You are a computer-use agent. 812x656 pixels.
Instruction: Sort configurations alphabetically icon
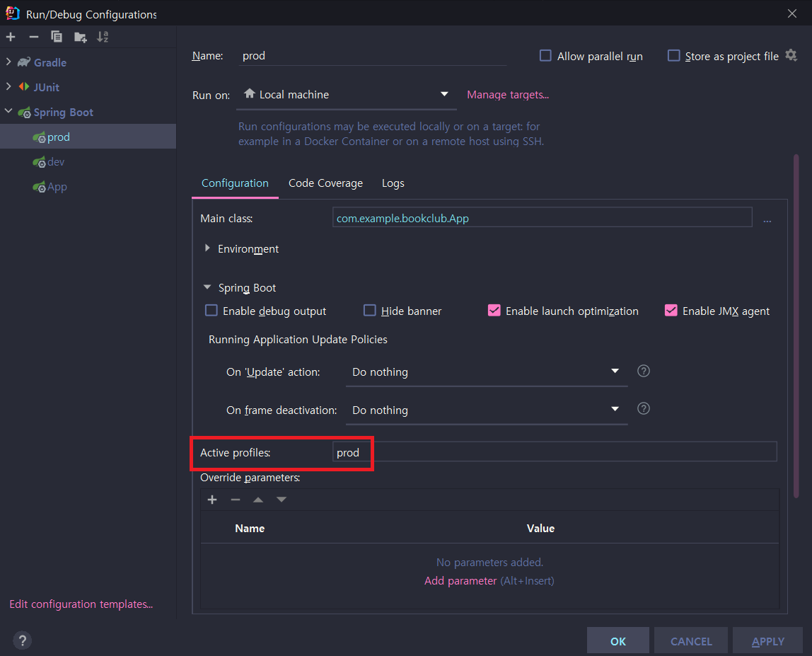click(103, 37)
